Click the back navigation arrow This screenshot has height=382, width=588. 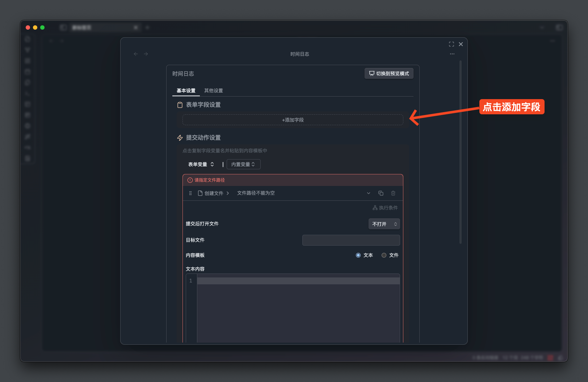pyautogui.click(x=136, y=54)
